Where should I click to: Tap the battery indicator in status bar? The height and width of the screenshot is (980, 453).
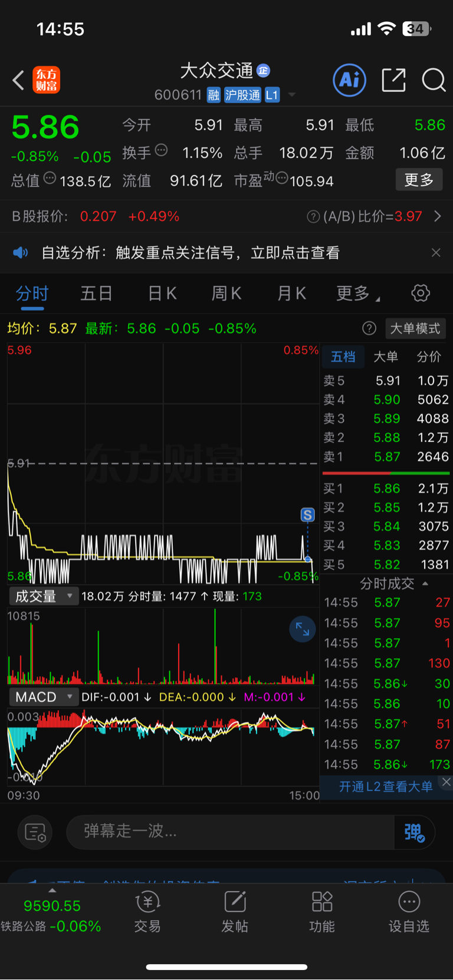point(416,28)
